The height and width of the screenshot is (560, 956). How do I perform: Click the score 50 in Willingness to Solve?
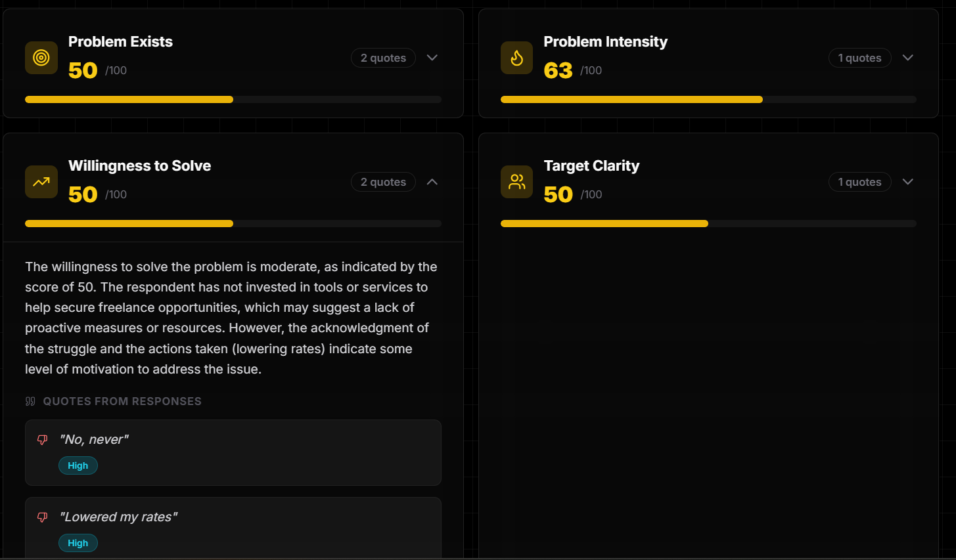83,194
